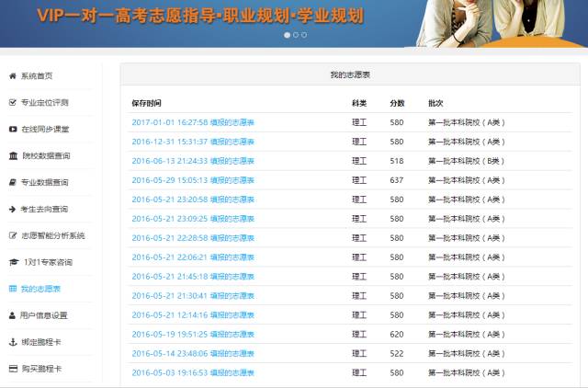The height and width of the screenshot is (388, 588).
Task: Select 院校数据查询 in the sidebar
Action: (x=46, y=155)
